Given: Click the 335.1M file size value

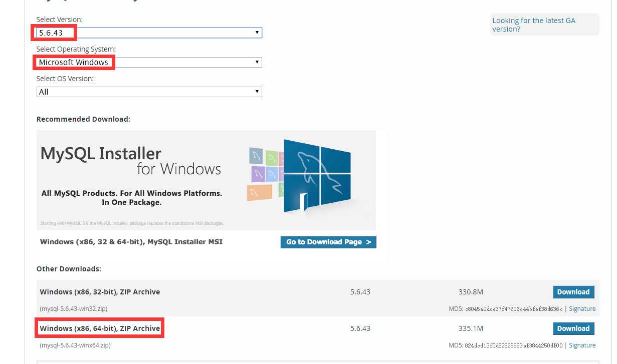Looking at the screenshot, I should pyautogui.click(x=471, y=328).
